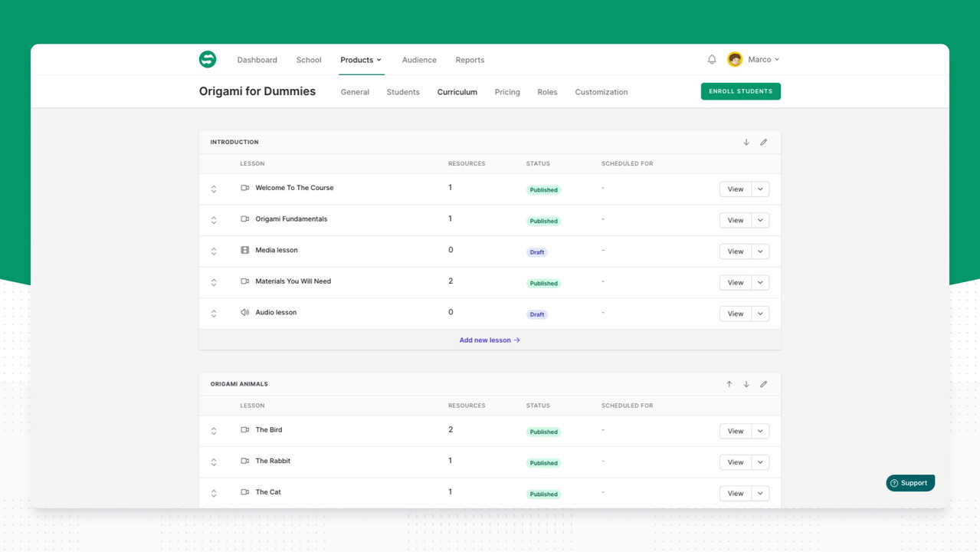Image resolution: width=980 pixels, height=552 pixels.
Task: Move the Origami Animals section up
Action: pos(729,384)
